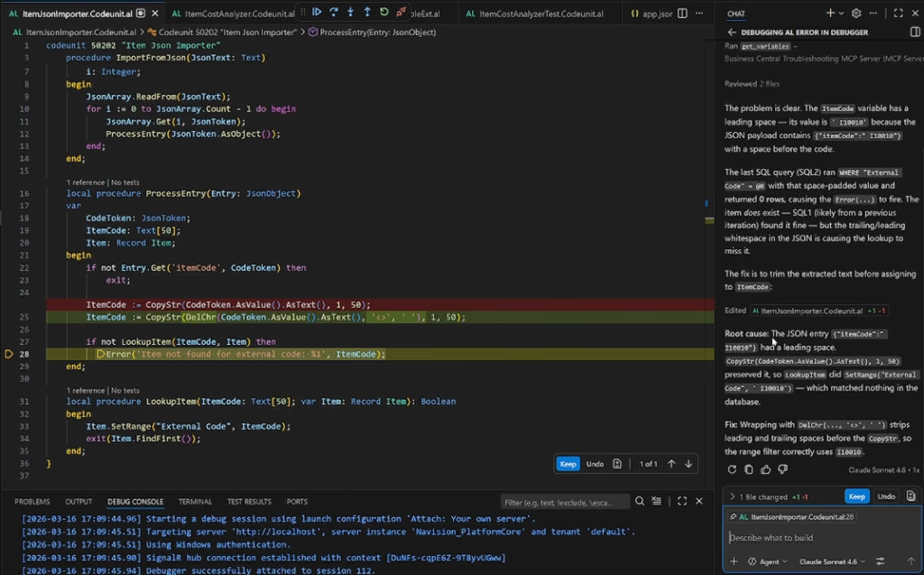Click the 'Reviewed 2 files' text in chat
This screenshot has height=575, width=924.
pyautogui.click(x=752, y=84)
